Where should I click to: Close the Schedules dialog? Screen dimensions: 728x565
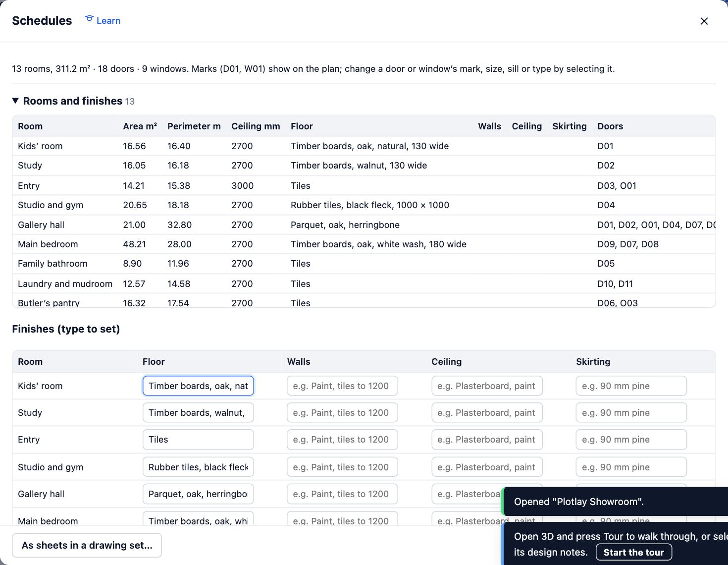[704, 21]
